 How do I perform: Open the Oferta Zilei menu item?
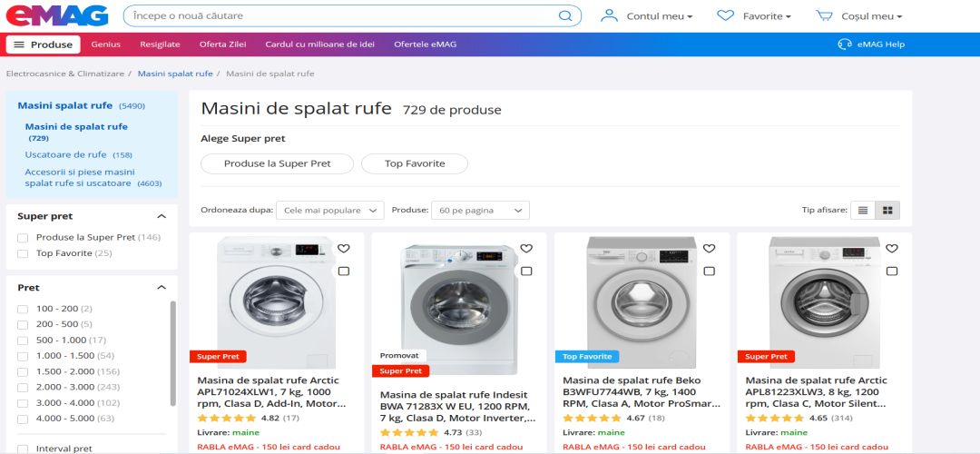[222, 44]
